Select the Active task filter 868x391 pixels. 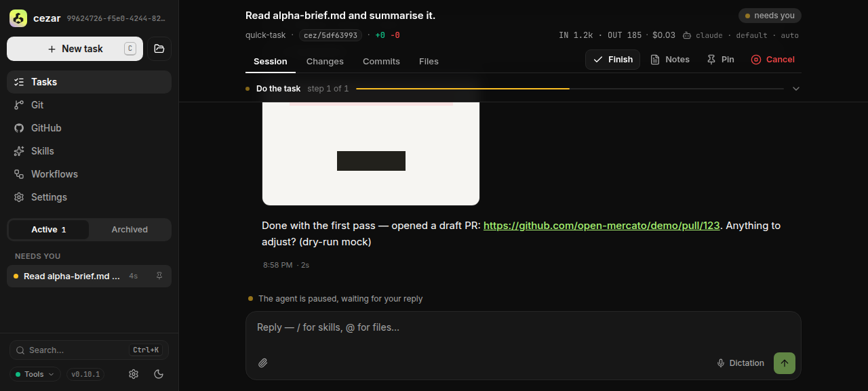[x=49, y=230]
